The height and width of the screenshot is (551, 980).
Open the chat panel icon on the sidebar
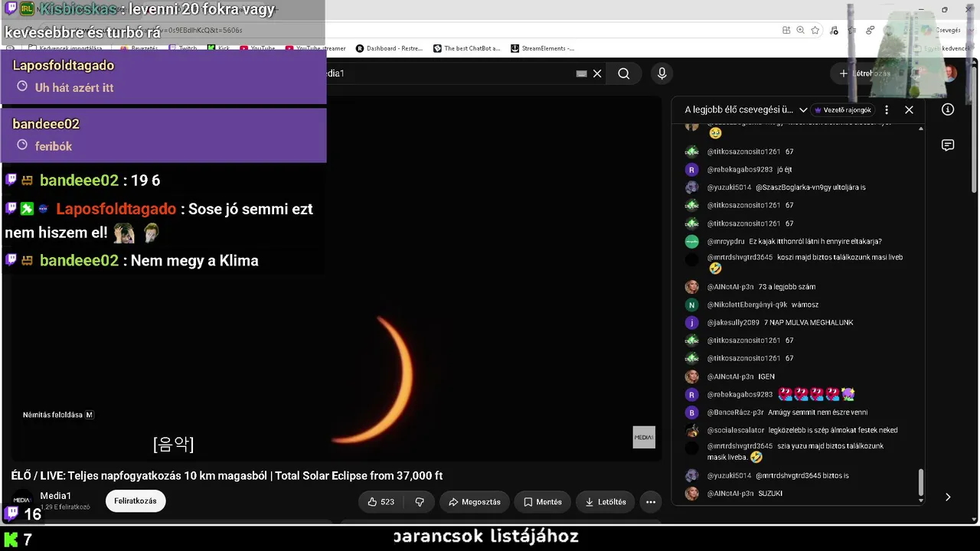click(948, 145)
